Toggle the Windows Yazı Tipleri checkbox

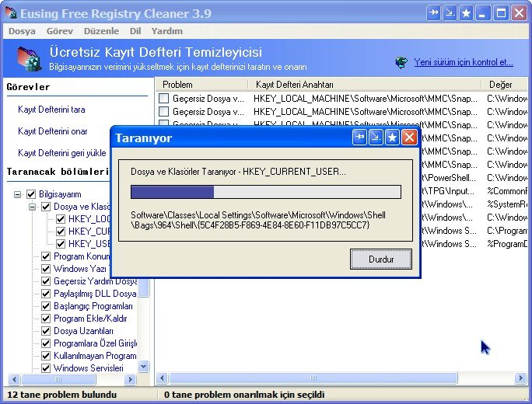pos(46,269)
